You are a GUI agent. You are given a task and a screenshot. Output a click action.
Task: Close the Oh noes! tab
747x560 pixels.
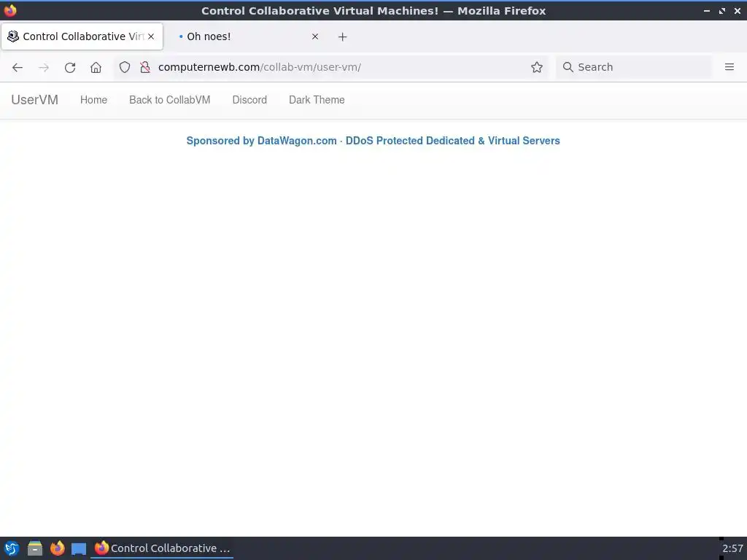(x=315, y=36)
